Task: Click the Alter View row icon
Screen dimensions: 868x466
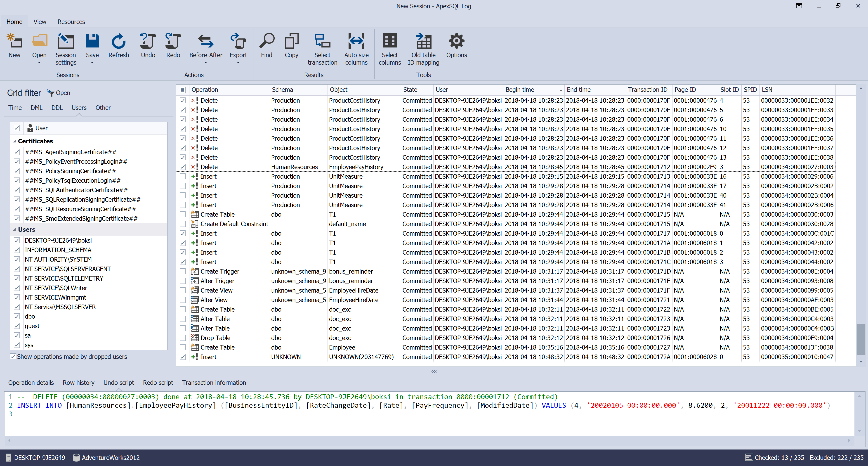Action: coord(194,300)
